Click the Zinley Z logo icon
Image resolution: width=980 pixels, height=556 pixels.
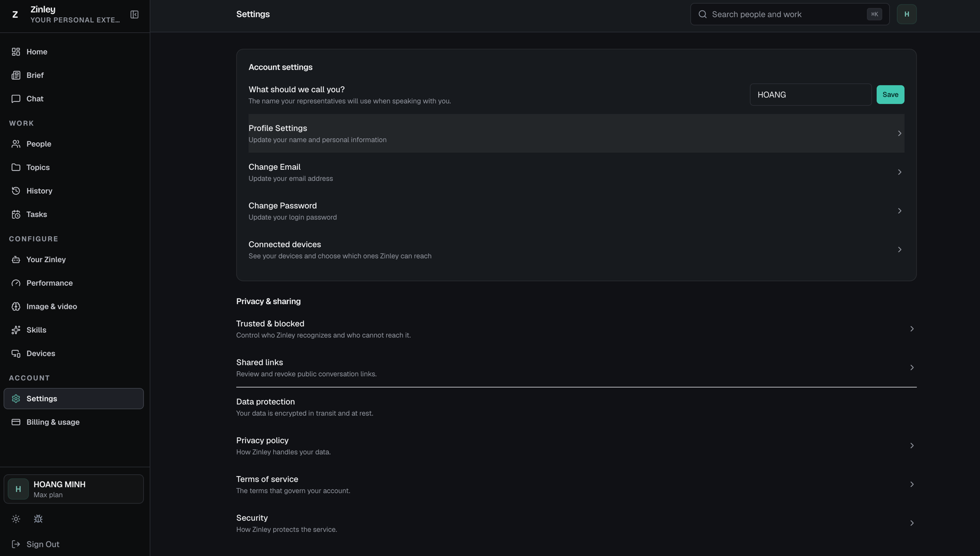point(15,14)
